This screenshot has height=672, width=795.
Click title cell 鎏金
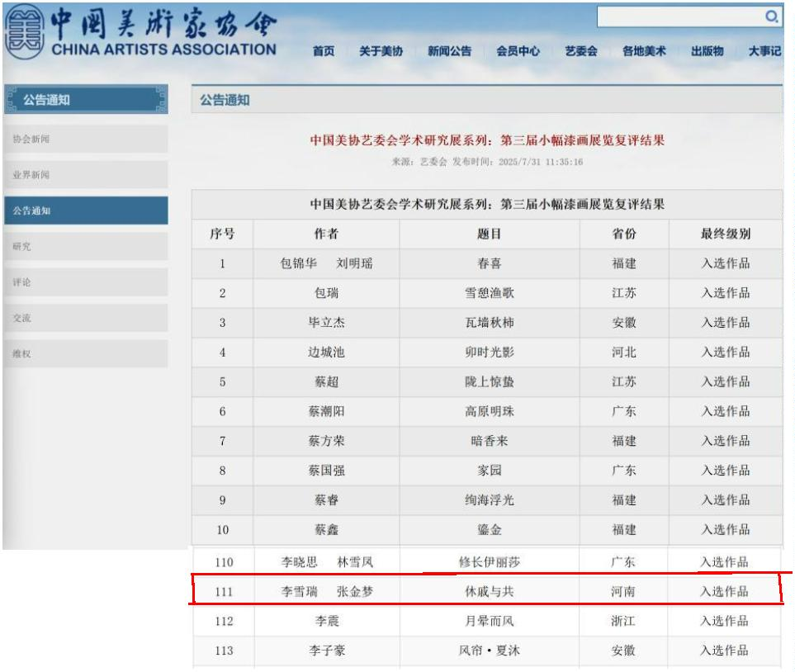[x=490, y=529]
